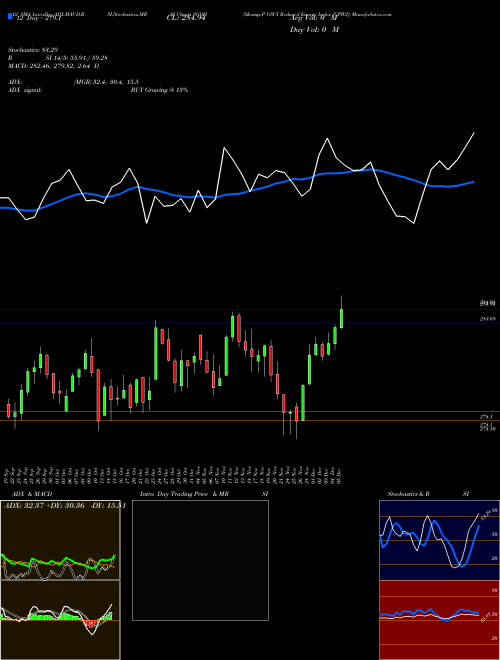Click the 'Avg Vol: 0 M' label
The width and height of the screenshot is (500, 660).
314,18
